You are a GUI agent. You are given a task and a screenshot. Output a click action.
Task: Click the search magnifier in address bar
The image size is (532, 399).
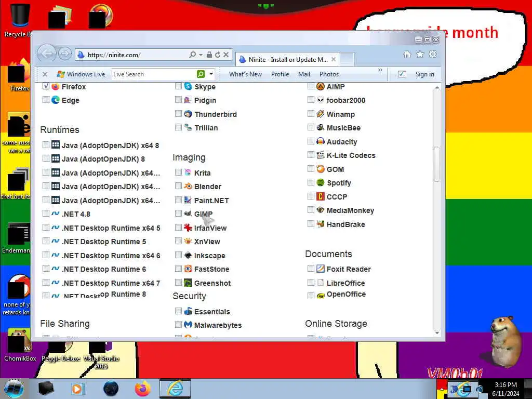[192, 54]
